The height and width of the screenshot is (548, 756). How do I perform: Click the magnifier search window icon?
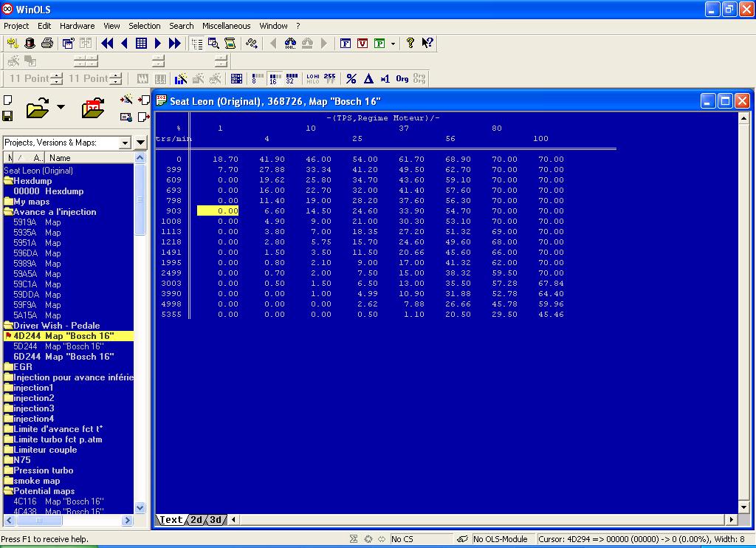[213, 44]
